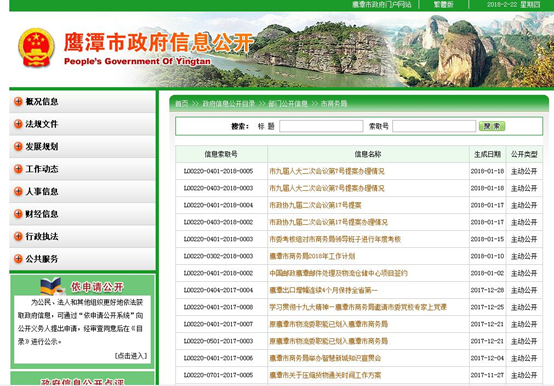The height and width of the screenshot is (386, 554).
Task: Click the 搜索 search button
Action: 492,126
